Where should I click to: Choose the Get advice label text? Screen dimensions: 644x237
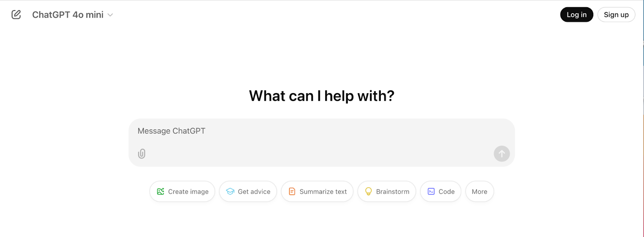(254, 192)
